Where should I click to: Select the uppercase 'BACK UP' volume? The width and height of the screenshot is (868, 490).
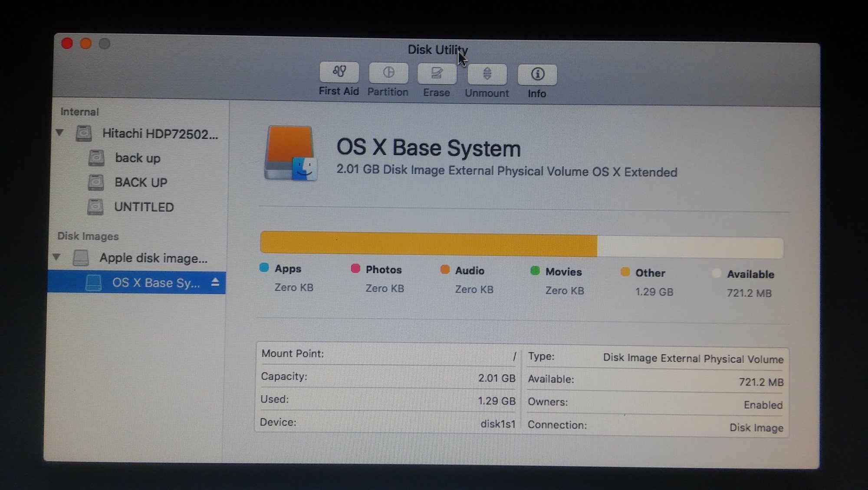(x=141, y=182)
